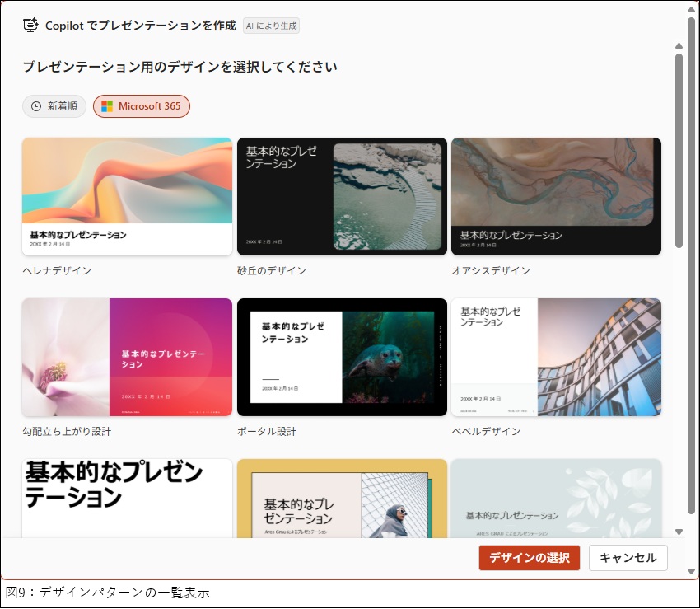Pick the オアシスデザイン thumbnail
Viewport: 700px width, 609px height.
tap(556, 196)
